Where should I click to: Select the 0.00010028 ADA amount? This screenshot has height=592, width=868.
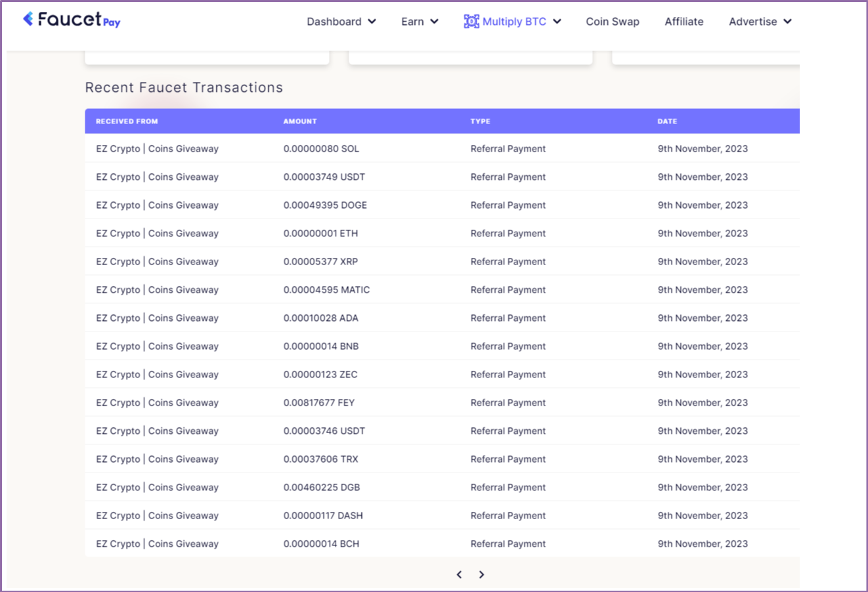321,318
